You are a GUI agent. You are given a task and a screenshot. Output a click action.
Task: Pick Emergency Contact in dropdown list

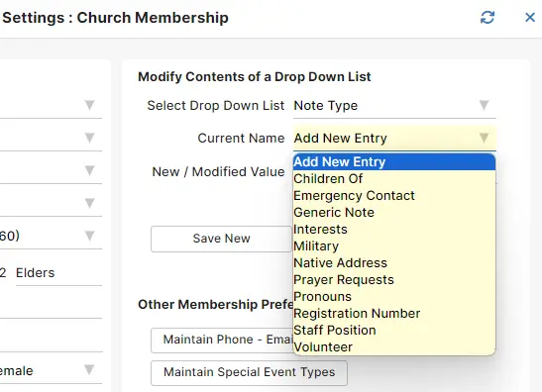point(394,195)
